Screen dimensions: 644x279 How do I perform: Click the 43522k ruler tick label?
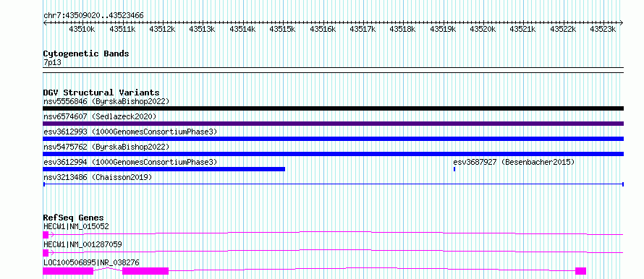coord(563,29)
